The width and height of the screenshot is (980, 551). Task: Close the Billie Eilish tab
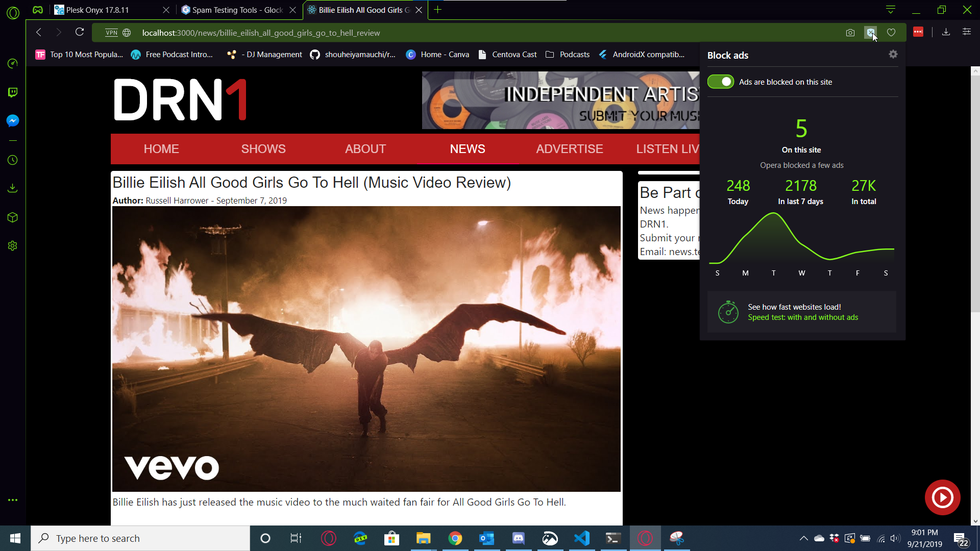[x=419, y=10]
